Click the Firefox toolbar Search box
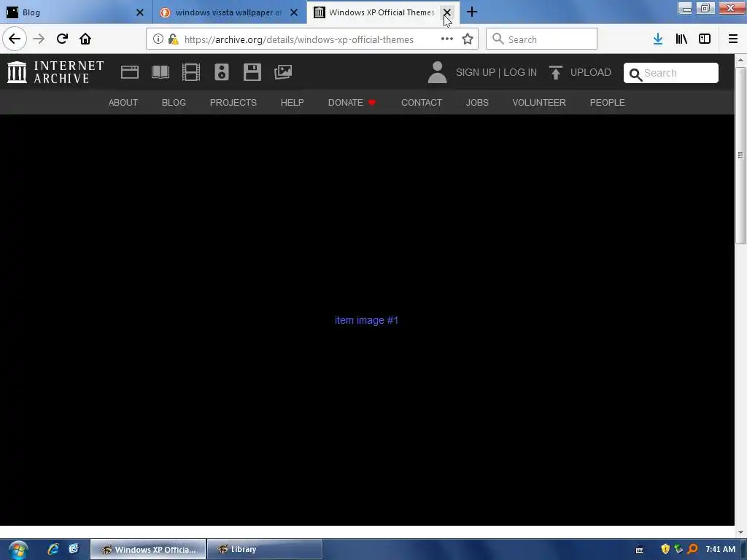Screen dimensions: 747x560 [542, 39]
